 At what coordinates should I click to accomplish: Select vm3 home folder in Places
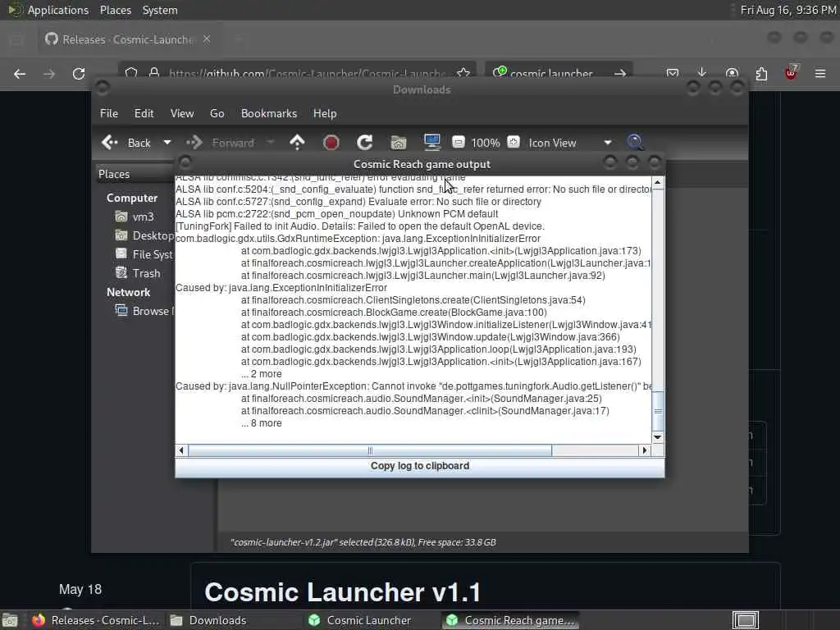tap(135, 217)
